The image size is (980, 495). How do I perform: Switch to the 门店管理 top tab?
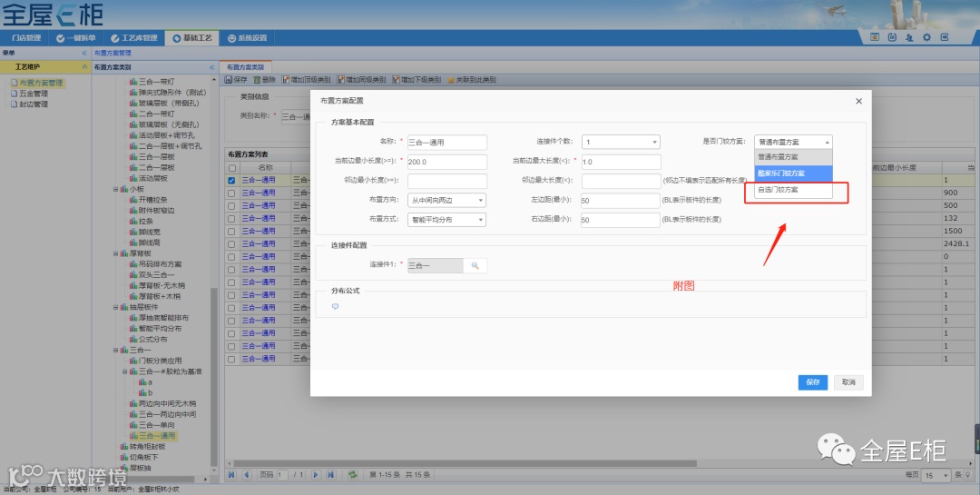pyautogui.click(x=25, y=37)
